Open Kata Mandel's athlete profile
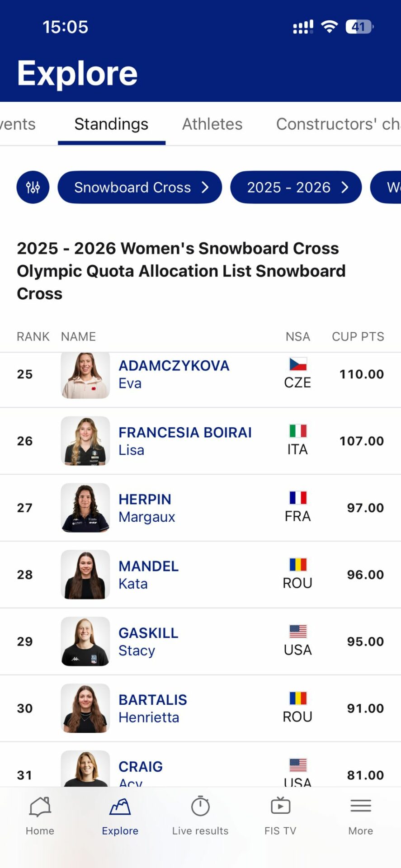This screenshot has height=868, width=401. pos(148,575)
